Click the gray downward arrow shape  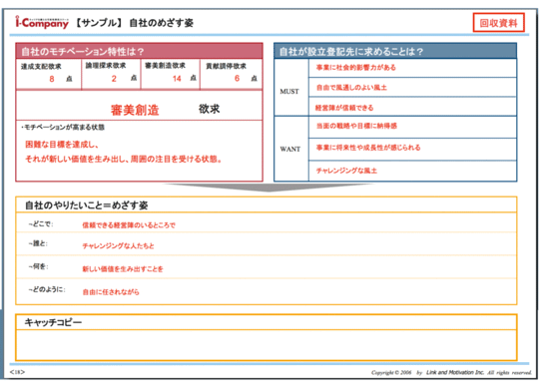pos(268,188)
